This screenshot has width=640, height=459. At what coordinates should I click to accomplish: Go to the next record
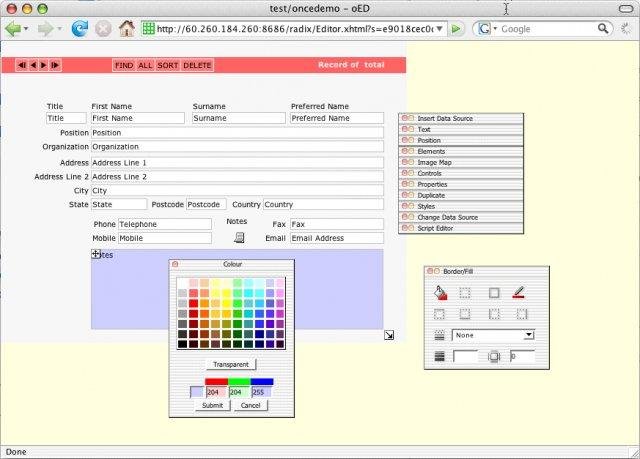[x=44, y=65]
